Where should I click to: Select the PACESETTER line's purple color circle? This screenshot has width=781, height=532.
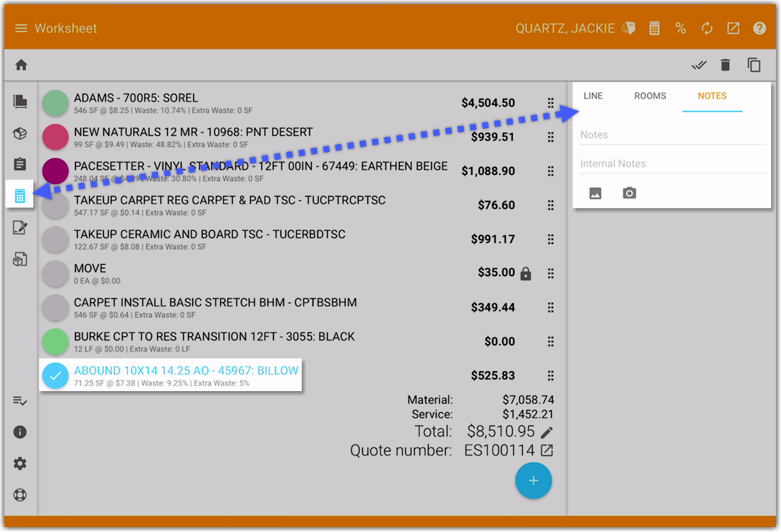[55, 171]
